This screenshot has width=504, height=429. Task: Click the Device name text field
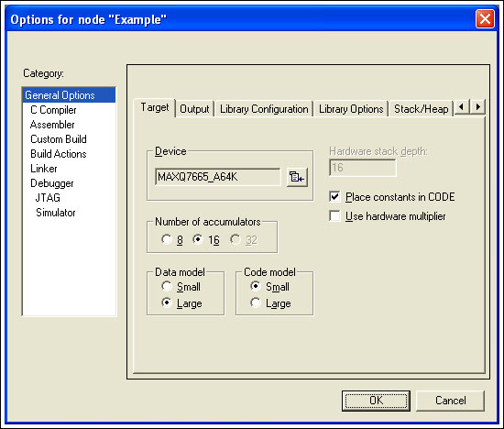217,177
